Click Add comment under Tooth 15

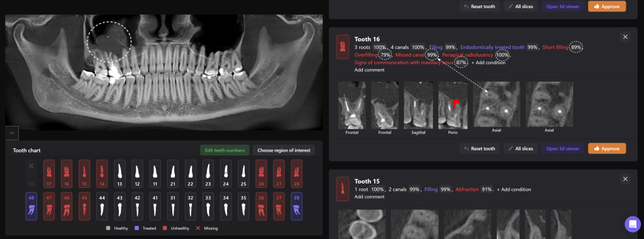[x=369, y=197]
